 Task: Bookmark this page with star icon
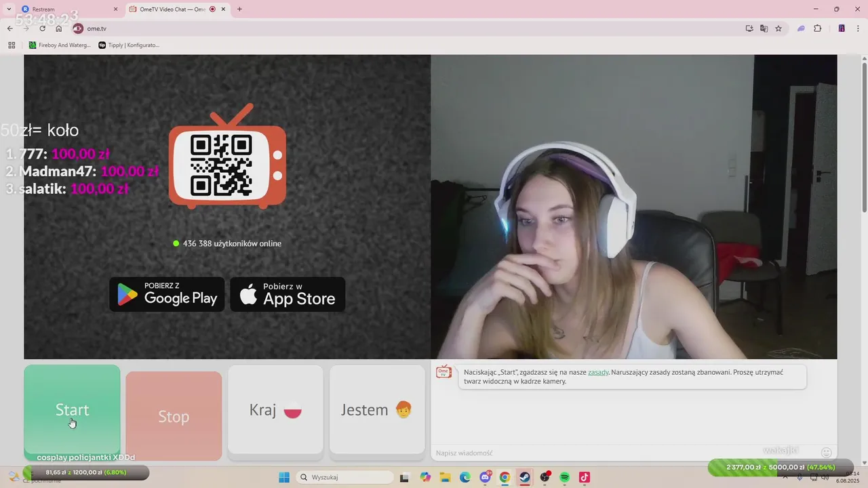[x=778, y=28]
